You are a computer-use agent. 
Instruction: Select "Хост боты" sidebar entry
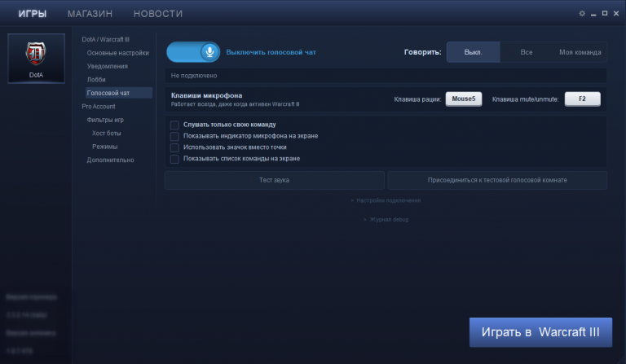pyautogui.click(x=106, y=134)
